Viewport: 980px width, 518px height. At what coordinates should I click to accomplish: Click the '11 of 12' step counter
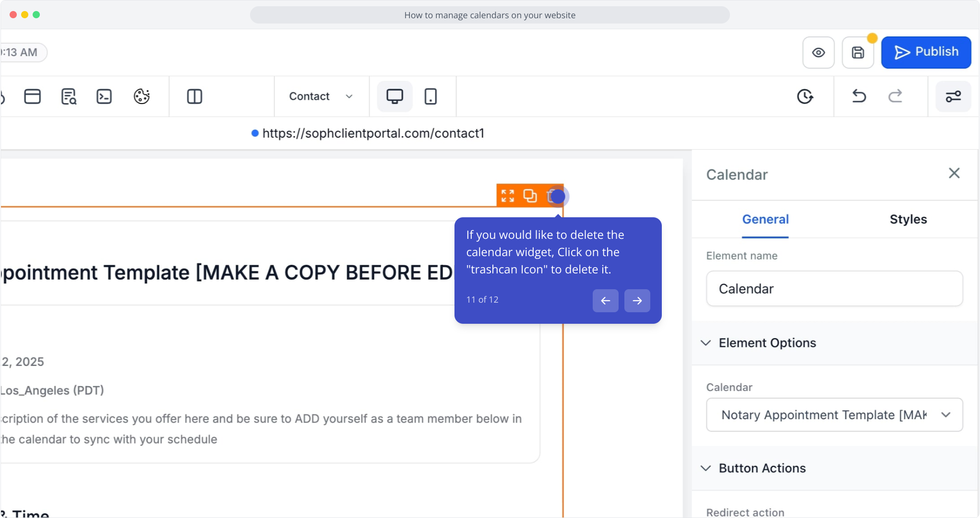[482, 300]
